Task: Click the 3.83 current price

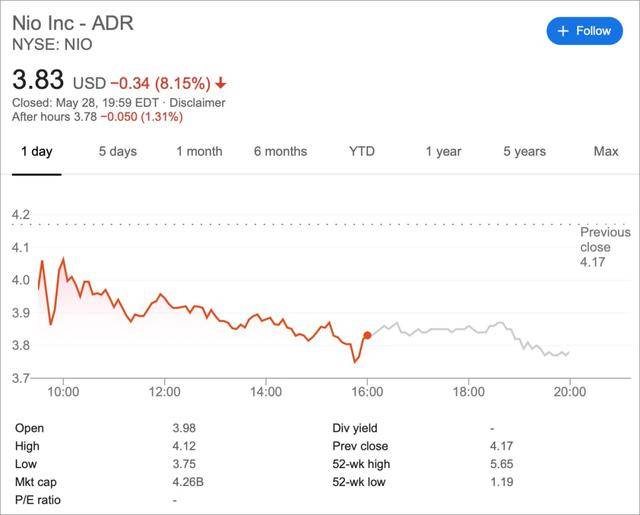Action: [x=38, y=79]
